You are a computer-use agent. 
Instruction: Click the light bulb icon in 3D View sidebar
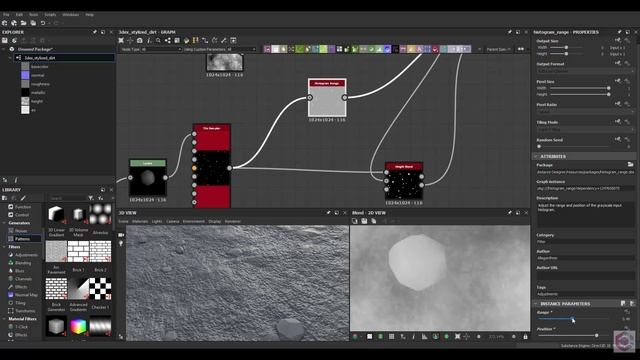coord(121,243)
